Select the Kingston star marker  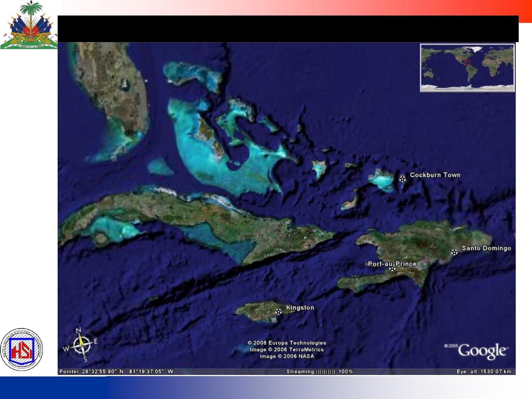tap(279, 311)
